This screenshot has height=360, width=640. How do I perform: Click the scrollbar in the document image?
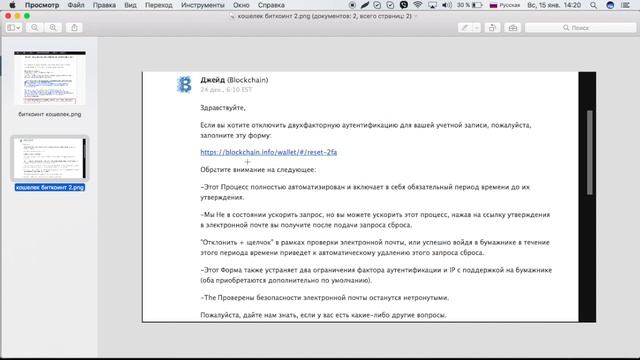(589, 153)
